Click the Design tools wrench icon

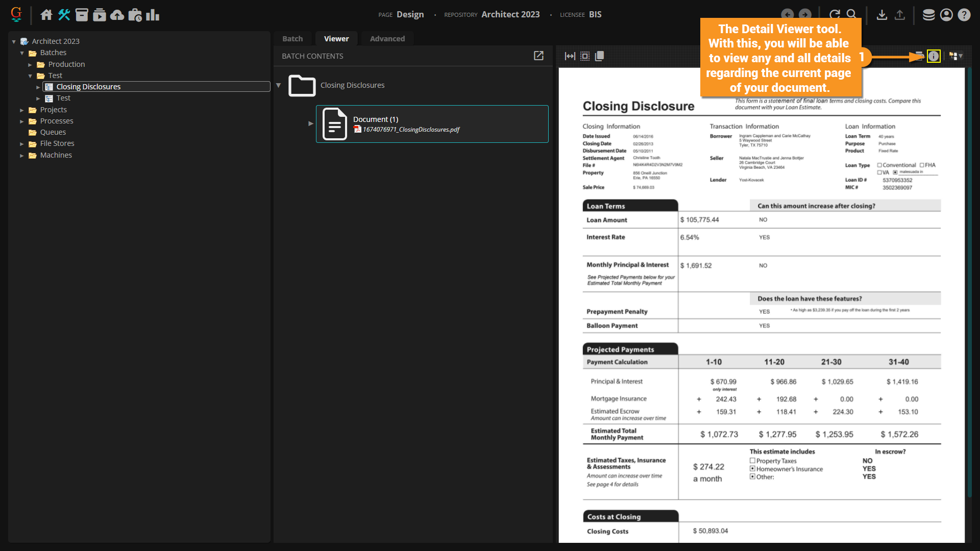[x=64, y=15]
